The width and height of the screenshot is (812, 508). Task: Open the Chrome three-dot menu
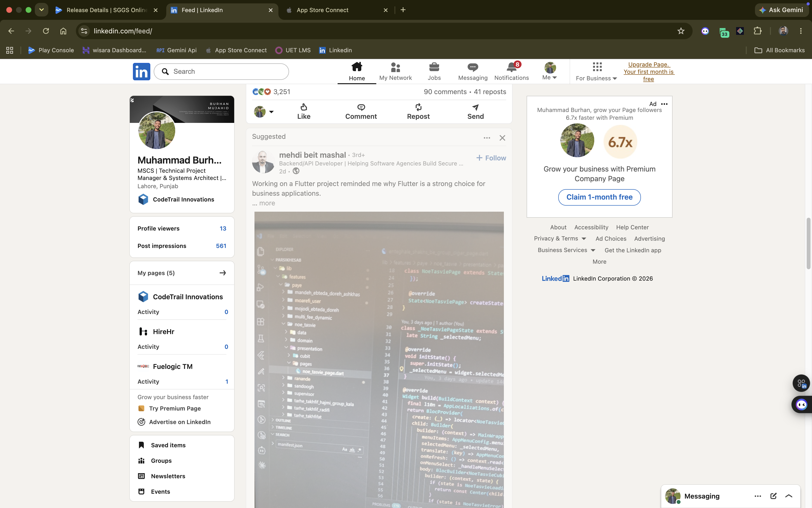[x=801, y=31]
